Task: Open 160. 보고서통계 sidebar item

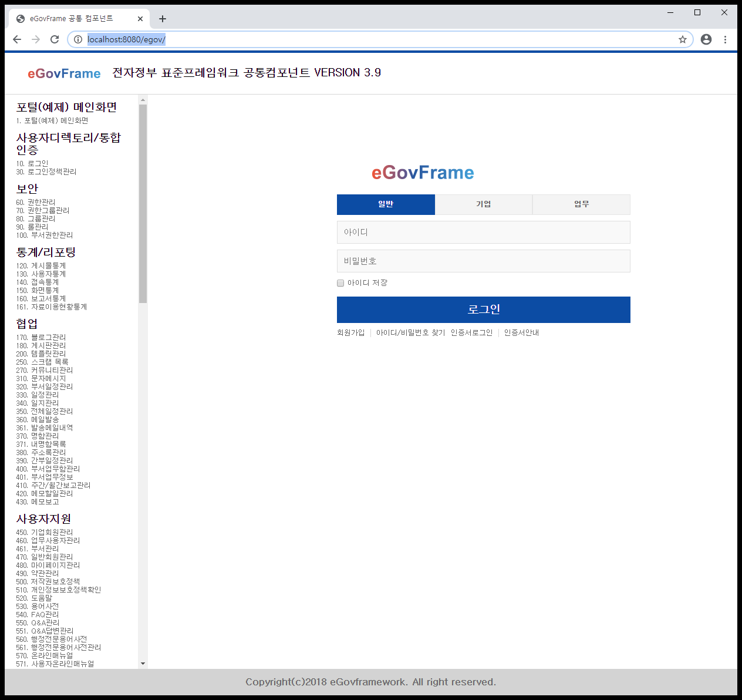Action: (x=41, y=298)
